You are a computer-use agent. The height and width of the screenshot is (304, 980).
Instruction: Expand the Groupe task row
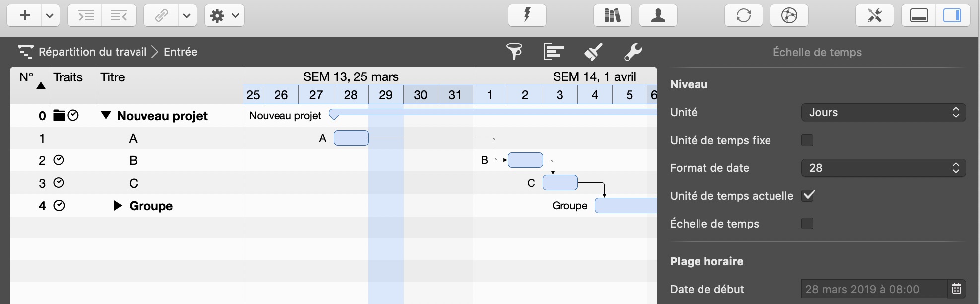point(118,206)
